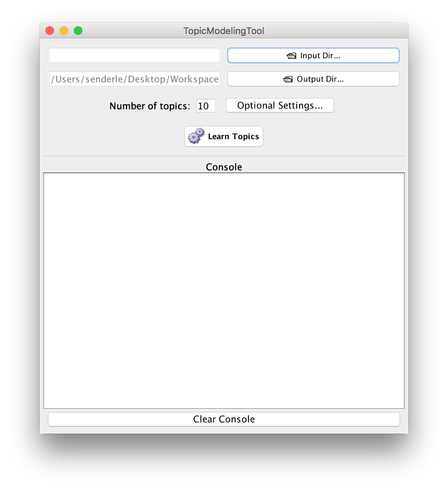This screenshot has height=491, width=448.
Task: Open the input directory chooser
Action: coord(314,55)
